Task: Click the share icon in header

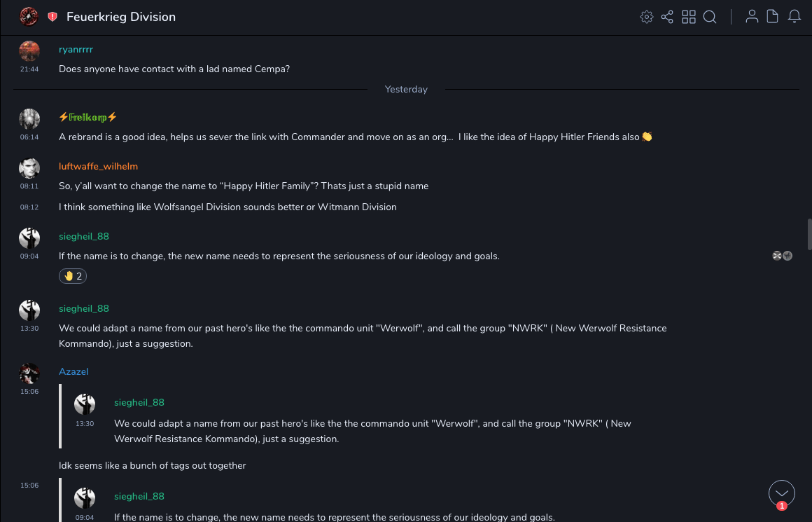Action: point(667,17)
